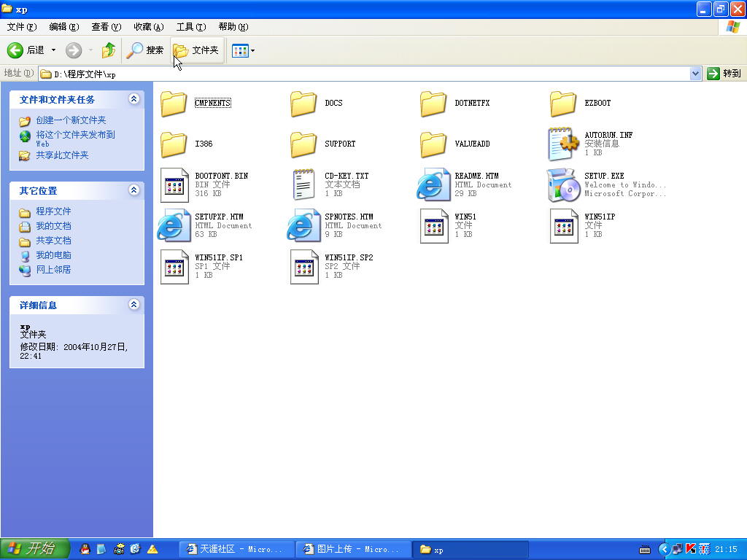Open the 编辑(E) menu
The width and height of the screenshot is (747, 560).
pyautogui.click(x=64, y=27)
